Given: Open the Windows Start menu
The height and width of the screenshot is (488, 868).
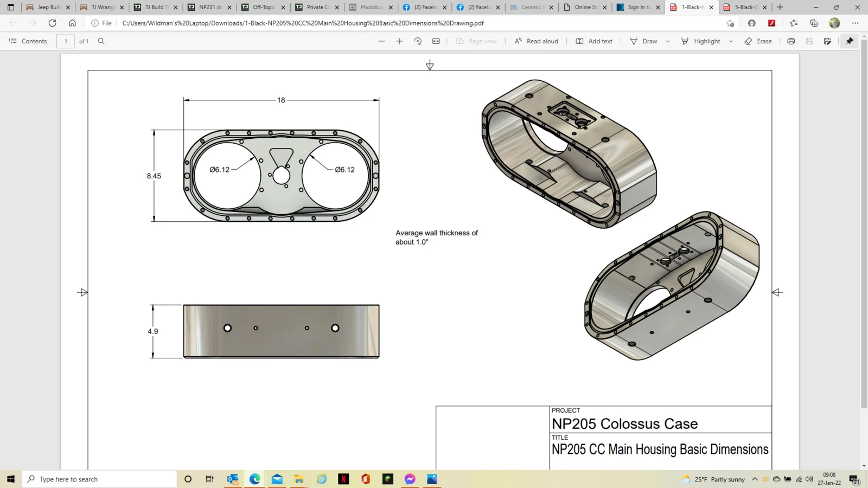Looking at the screenshot, I should (x=11, y=479).
